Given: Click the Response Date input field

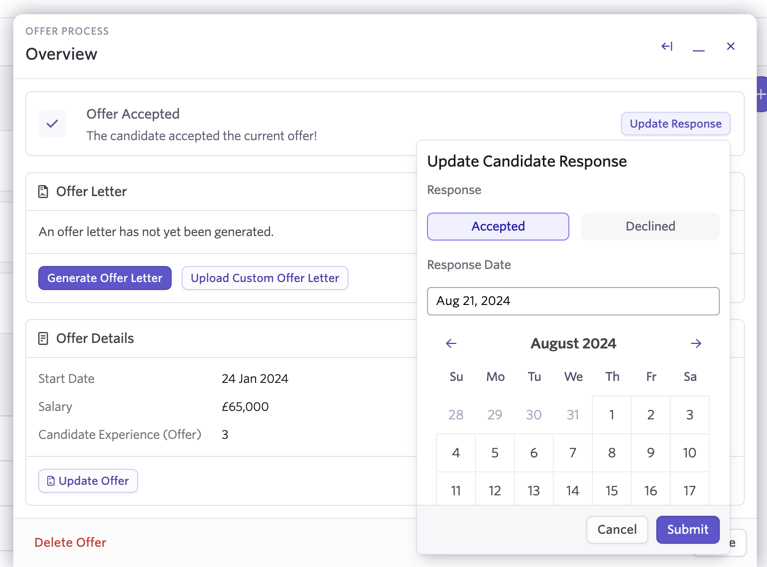Looking at the screenshot, I should 573,301.
